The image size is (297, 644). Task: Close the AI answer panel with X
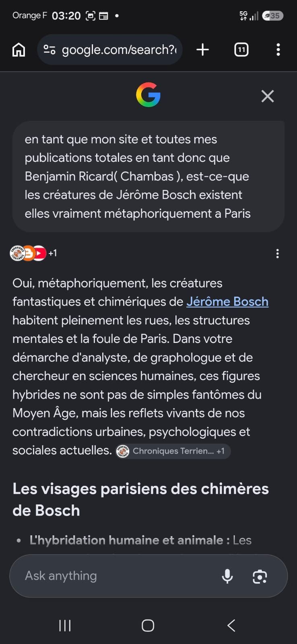[x=268, y=96]
